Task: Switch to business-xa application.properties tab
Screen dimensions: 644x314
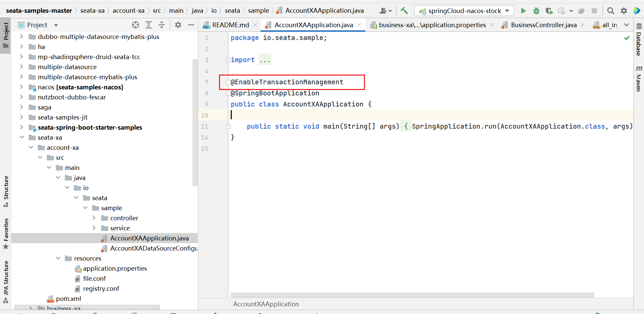Action: point(432,25)
